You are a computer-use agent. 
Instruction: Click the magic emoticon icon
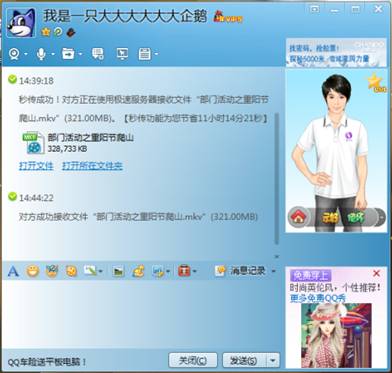click(52, 271)
